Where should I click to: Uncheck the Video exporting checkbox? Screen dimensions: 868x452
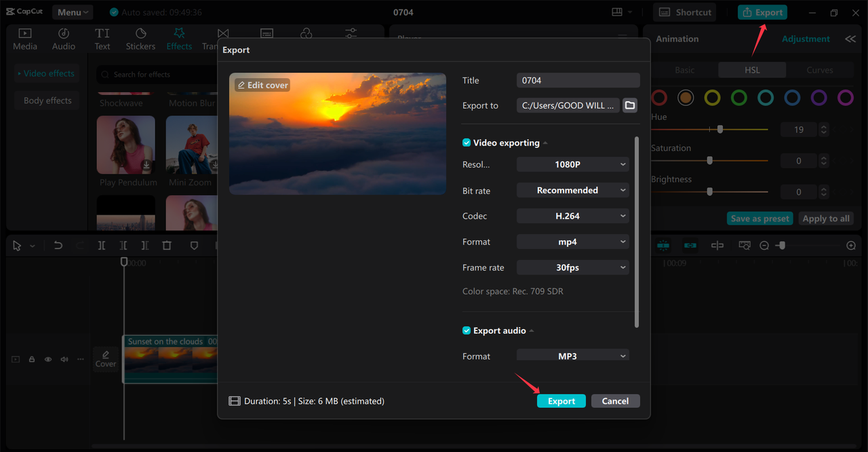pyautogui.click(x=467, y=143)
